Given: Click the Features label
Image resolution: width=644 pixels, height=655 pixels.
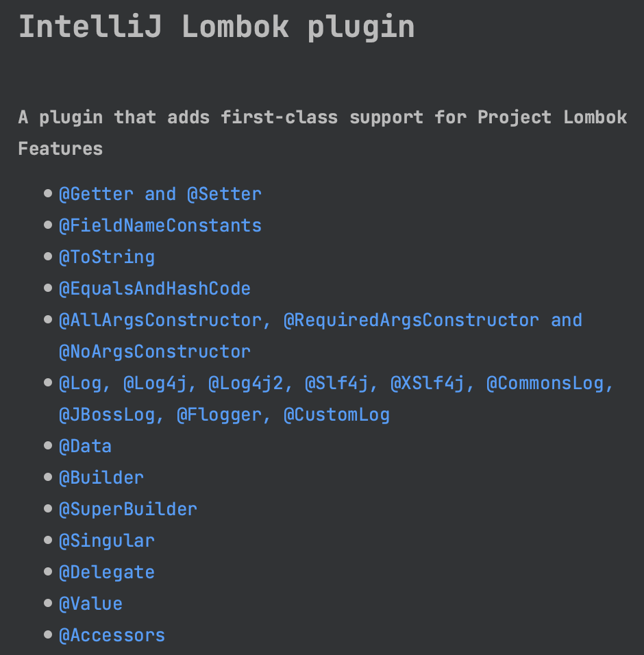Looking at the screenshot, I should tap(60, 149).
